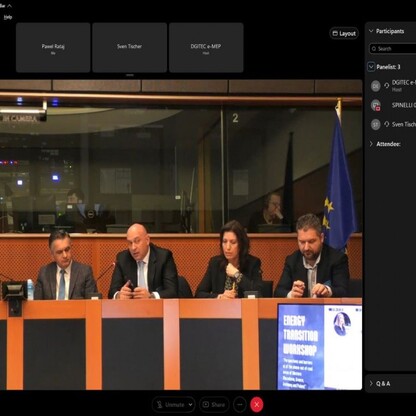The image size is (416, 416).
Task: Select the SPINELLI avatar in panelist list
Action: point(376,105)
